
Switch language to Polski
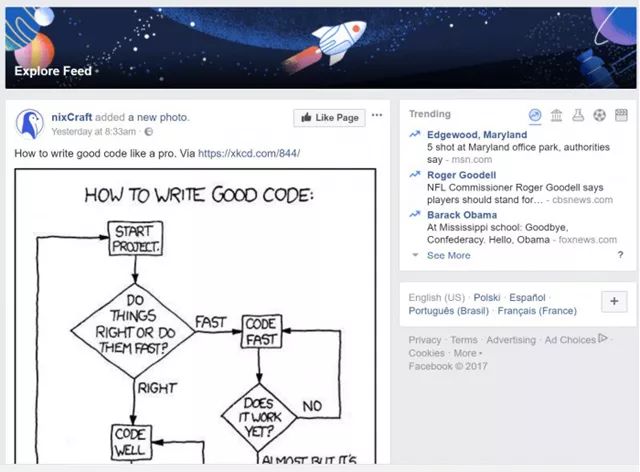click(487, 297)
